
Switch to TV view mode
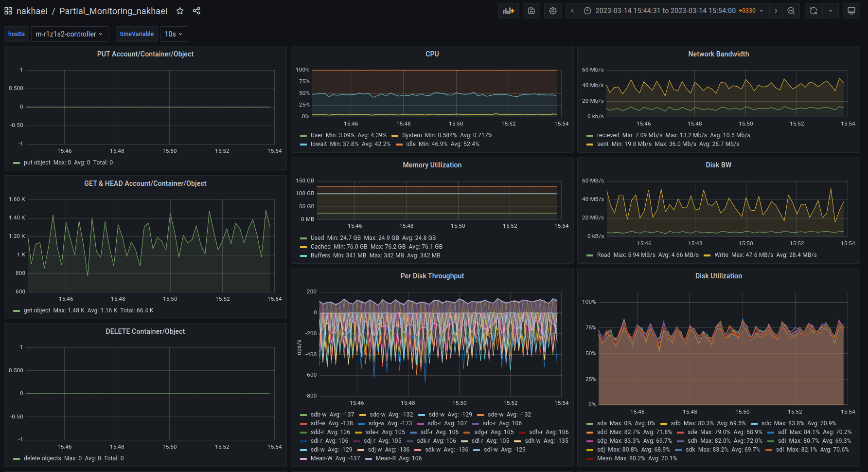(x=851, y=11)
